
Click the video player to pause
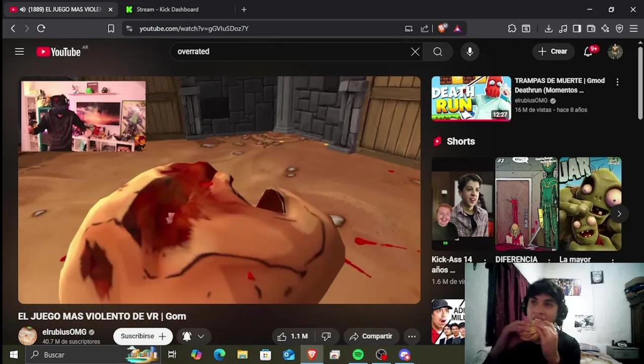coord(219,190)
